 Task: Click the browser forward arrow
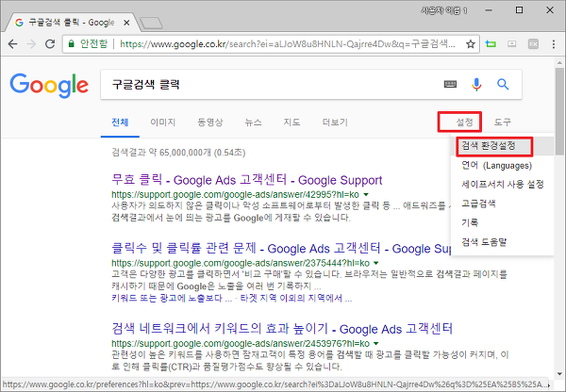click(31, 44)
